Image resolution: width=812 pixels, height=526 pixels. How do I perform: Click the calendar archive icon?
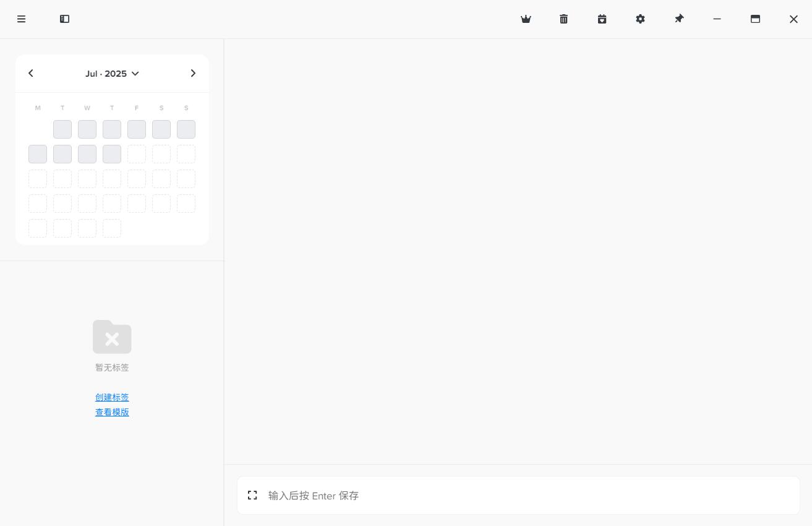point(602,19)
